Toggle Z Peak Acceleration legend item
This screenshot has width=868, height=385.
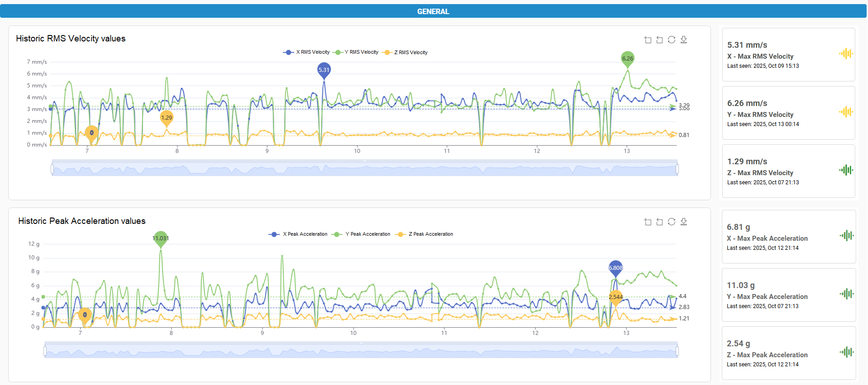(x=424, y=234)
